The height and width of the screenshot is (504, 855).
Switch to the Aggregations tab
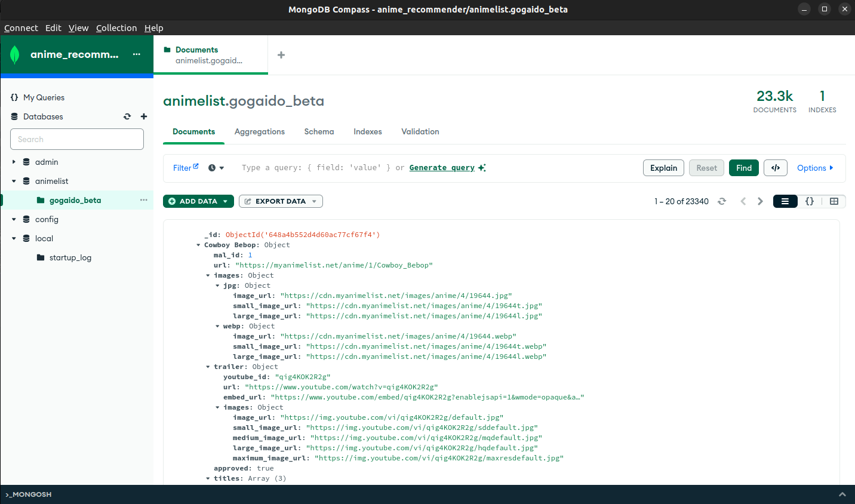260,131
